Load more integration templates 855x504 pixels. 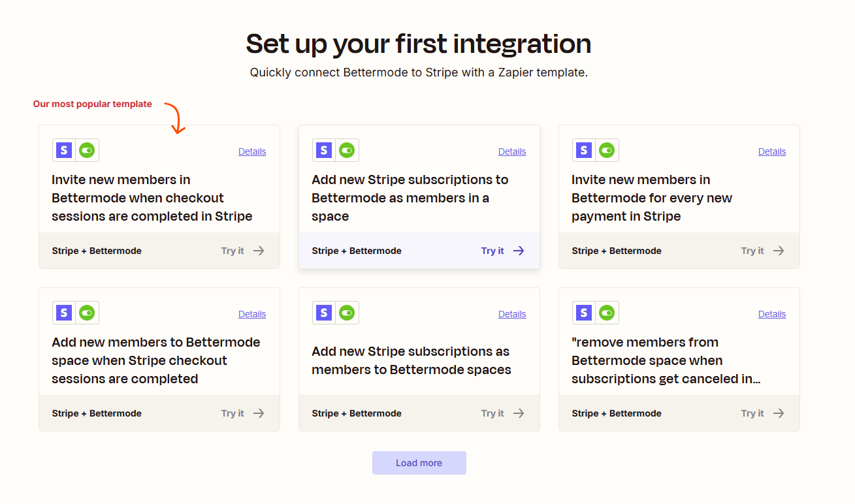[419, 463]
